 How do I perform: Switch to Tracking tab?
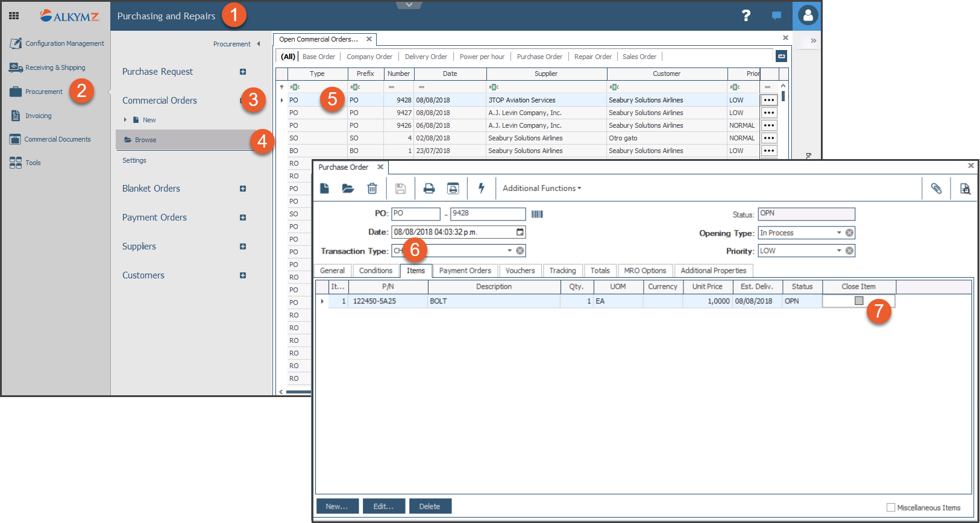[562, 271]
